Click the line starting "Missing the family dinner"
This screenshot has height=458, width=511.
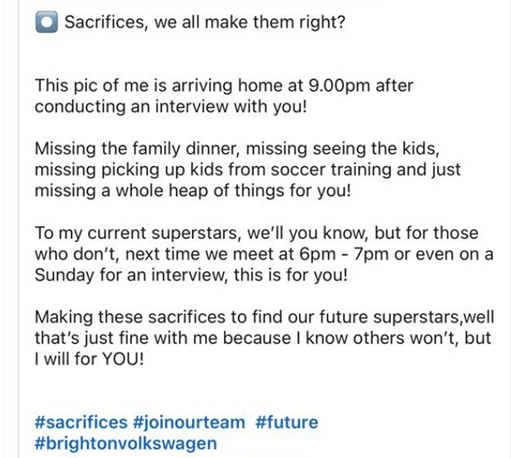[x=237, y=149]
